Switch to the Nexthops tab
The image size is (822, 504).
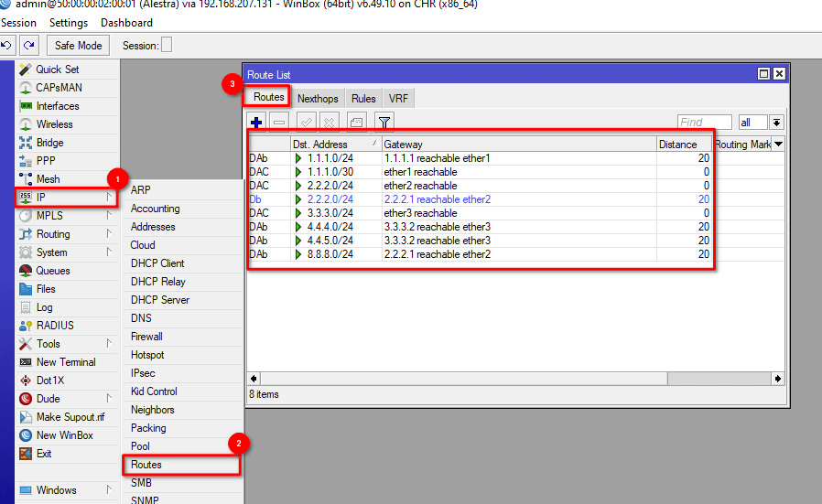[318, 99]
